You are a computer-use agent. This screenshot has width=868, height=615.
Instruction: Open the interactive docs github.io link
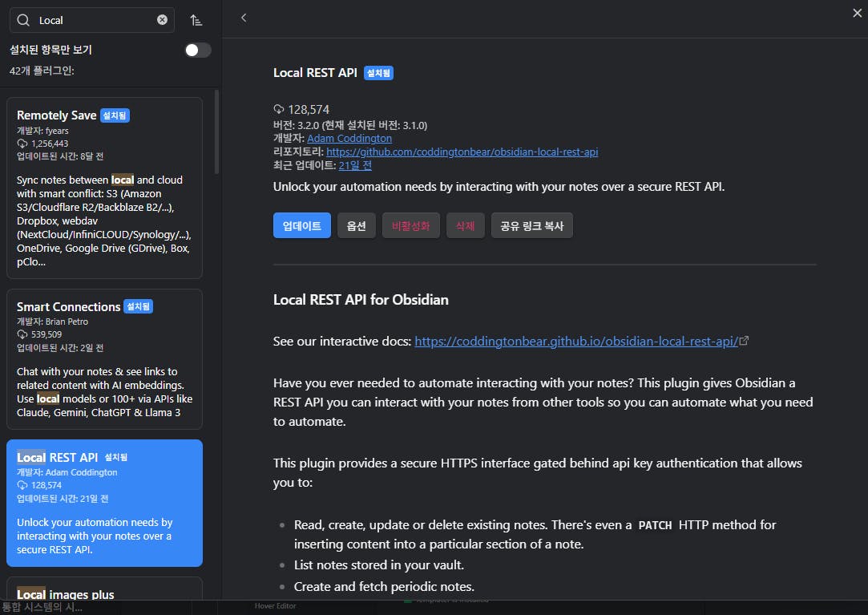pos(576,342)
